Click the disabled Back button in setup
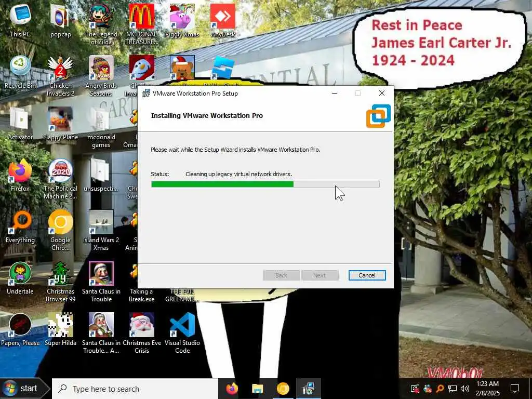This screenshot has width=532, height=399. [x=281, y=275]
